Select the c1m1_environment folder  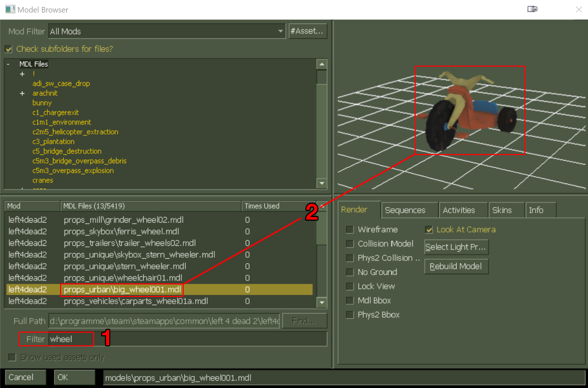[x=61, y=122]
